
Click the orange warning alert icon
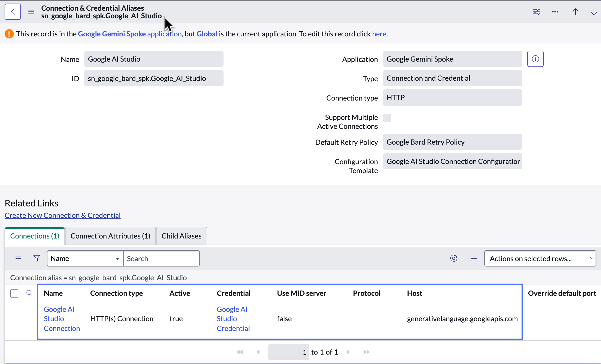tap(9, 34)
